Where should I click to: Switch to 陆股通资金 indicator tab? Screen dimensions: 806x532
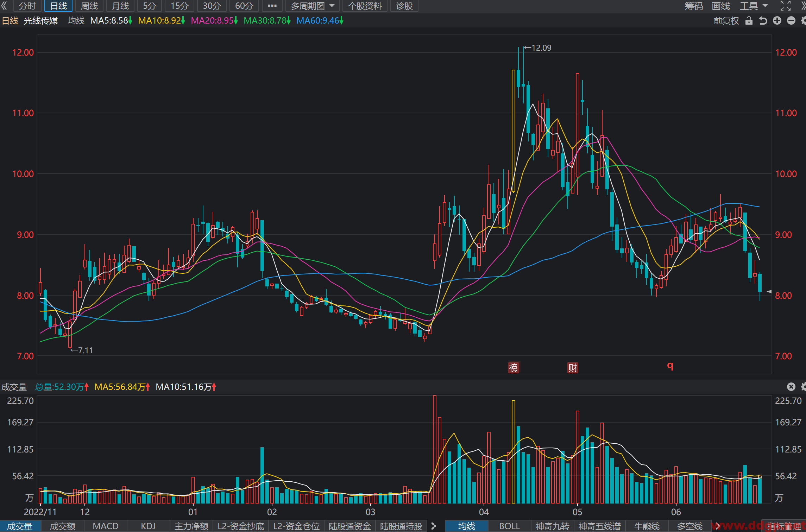(x=350, y=526)
